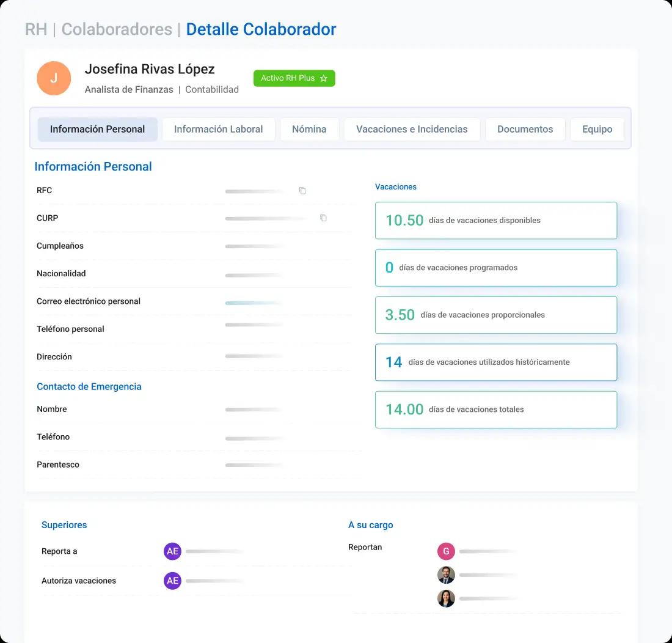Click the pink G avatar under Reportan
The width and height of the screenshot is (672, 643).
click(x=446, y=551)
